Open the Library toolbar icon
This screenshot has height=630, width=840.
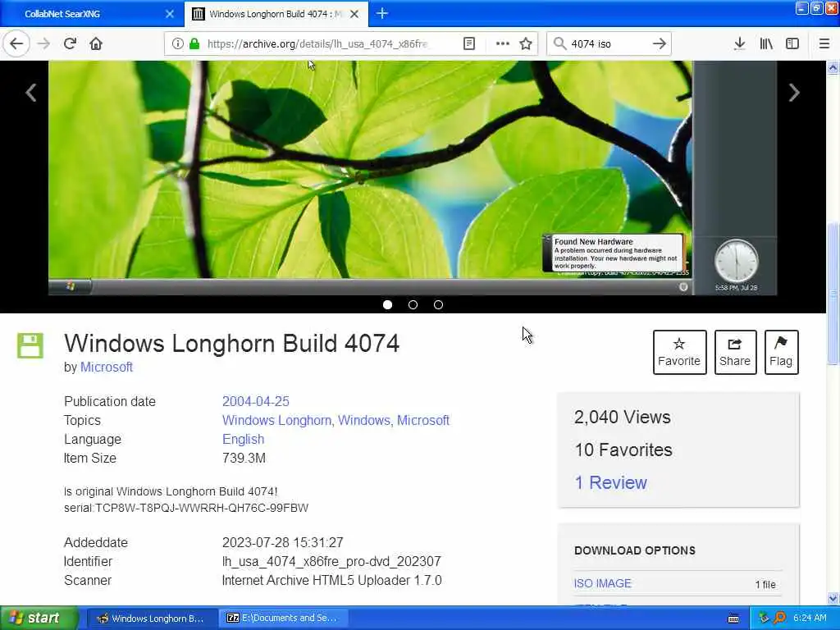coord(766,43)
